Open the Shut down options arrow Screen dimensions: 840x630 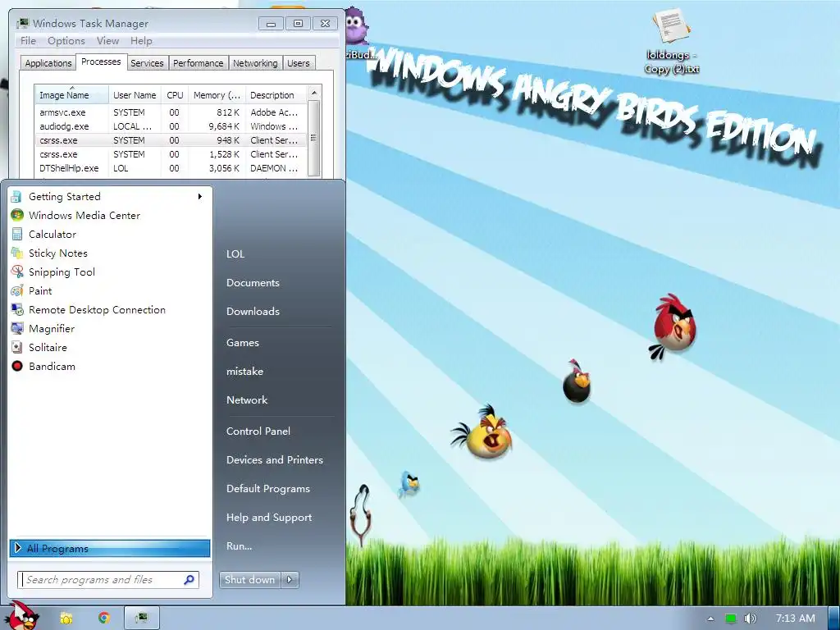tap(290, 580)
